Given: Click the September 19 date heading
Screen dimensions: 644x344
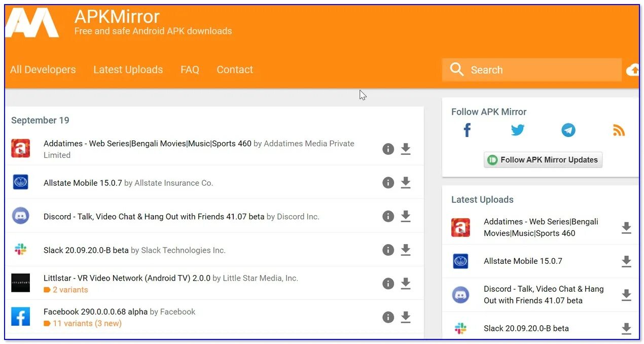Looking at the screenshot, I should [40, 120].
